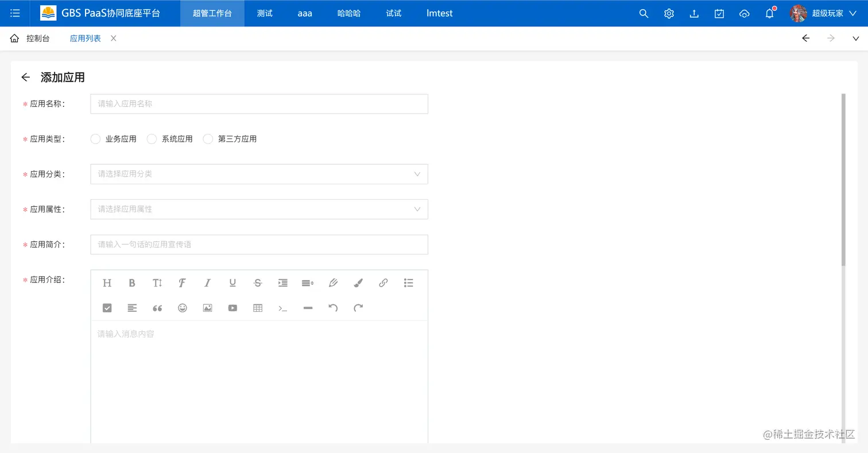
Task: Click the upload icon in the header
Action: click(694, 14)
